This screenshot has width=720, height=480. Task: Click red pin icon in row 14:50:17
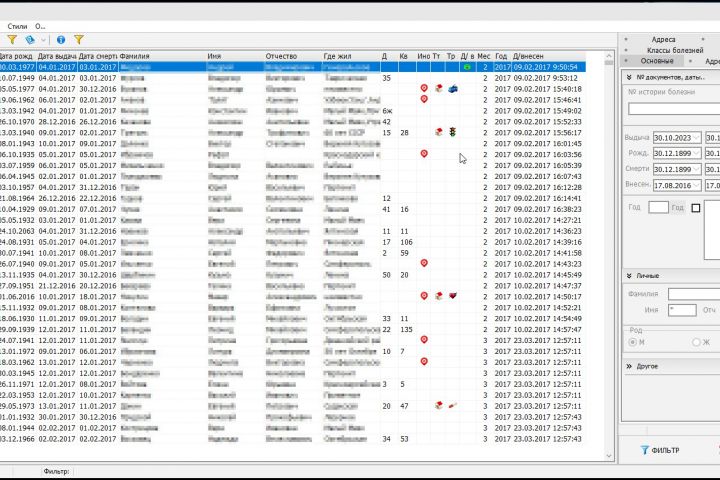point(424,296)
